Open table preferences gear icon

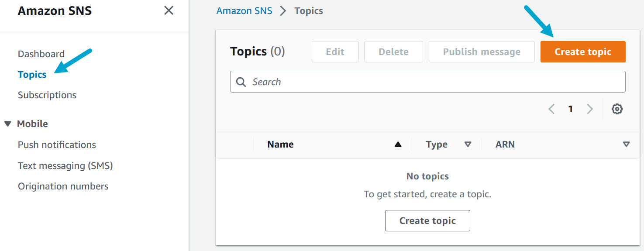click(x=616, y=109)
